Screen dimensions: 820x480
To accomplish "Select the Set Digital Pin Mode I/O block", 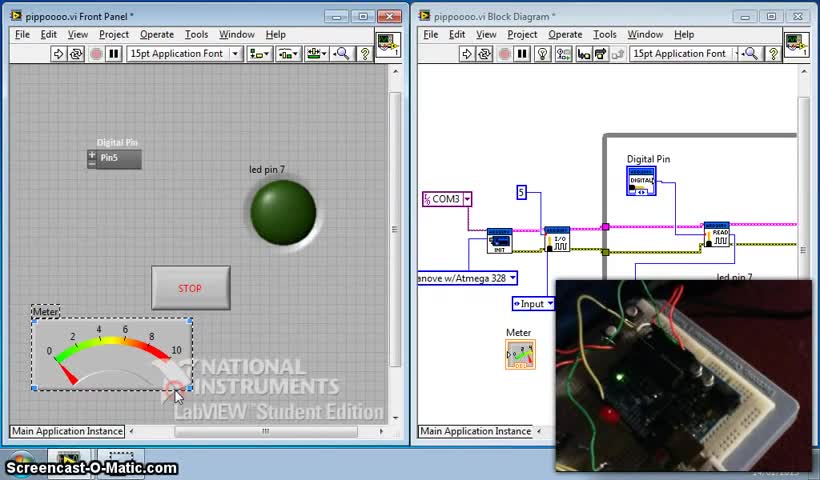I will (557, 239).
